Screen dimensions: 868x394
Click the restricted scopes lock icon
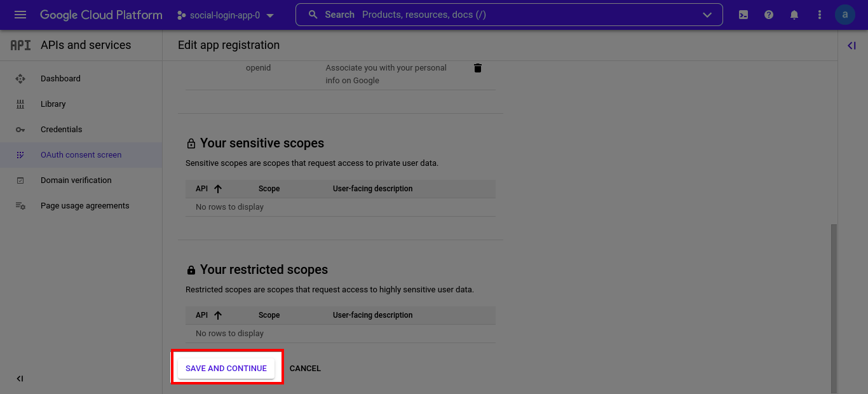coord(191,270)
